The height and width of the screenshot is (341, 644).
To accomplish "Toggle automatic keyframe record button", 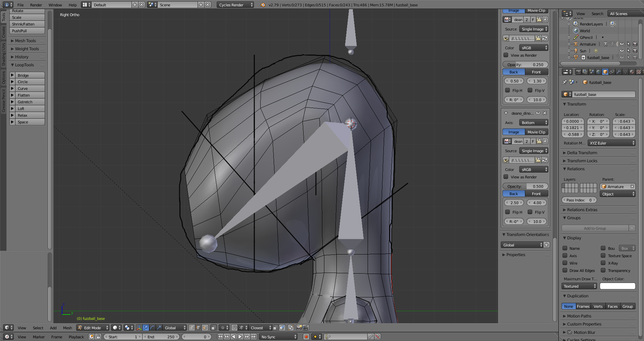I will (x=306, y=337).
